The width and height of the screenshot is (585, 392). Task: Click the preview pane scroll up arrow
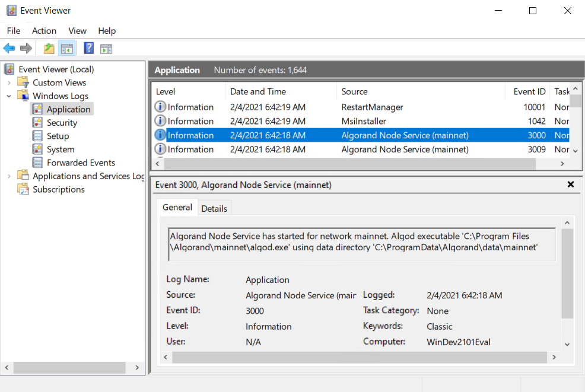coord(567,222)
